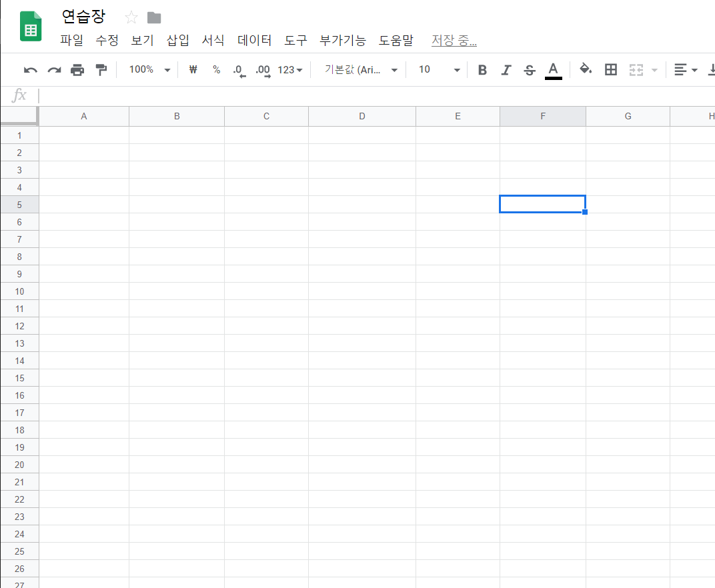Open the borders tool
The width and height of the screenshot is (715, 588).
[x=610, y=70]
